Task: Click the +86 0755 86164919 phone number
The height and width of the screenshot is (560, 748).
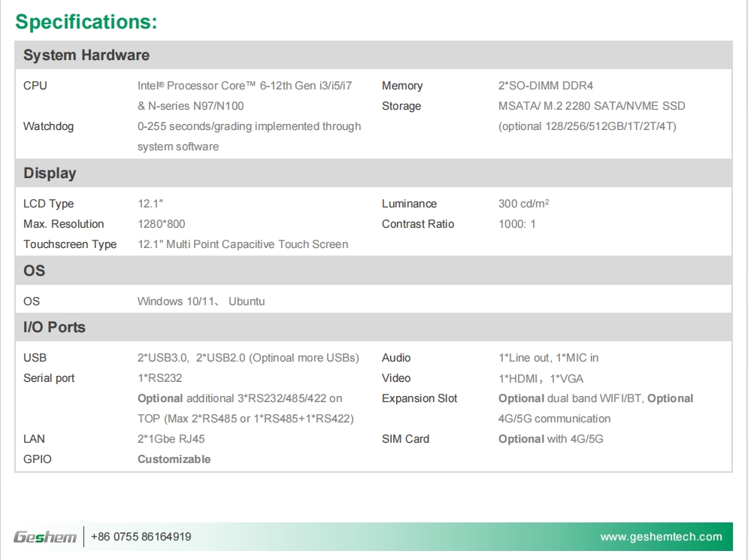Action: (135, 537)
